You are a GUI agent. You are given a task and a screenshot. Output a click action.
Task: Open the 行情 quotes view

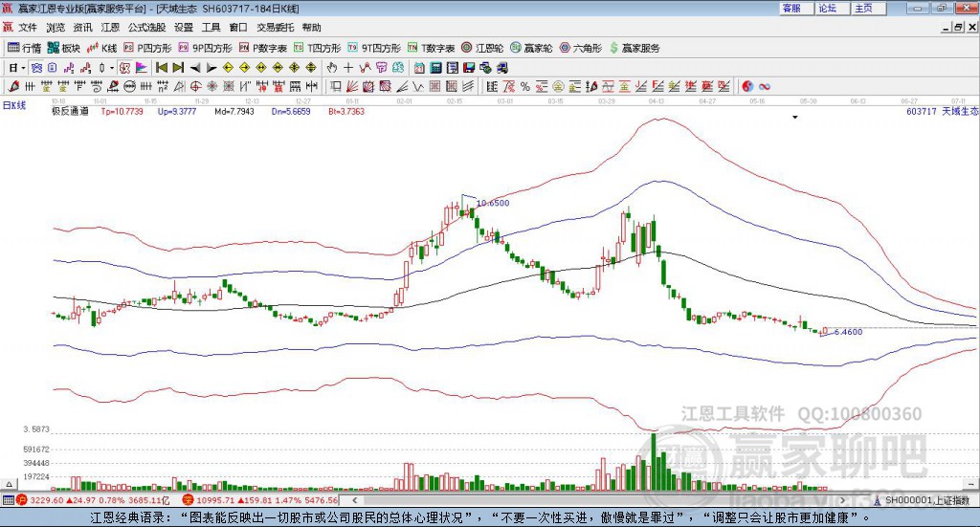[24, 48]
